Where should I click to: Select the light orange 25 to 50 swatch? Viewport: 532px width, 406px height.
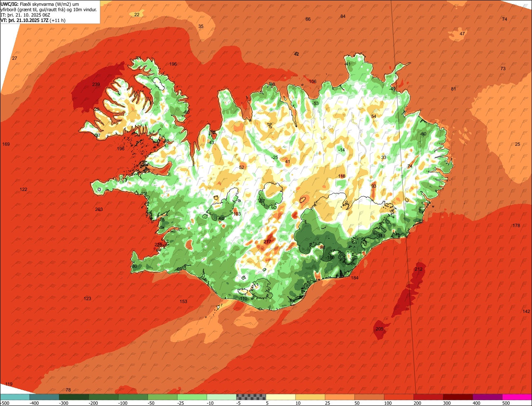[340, 397]
